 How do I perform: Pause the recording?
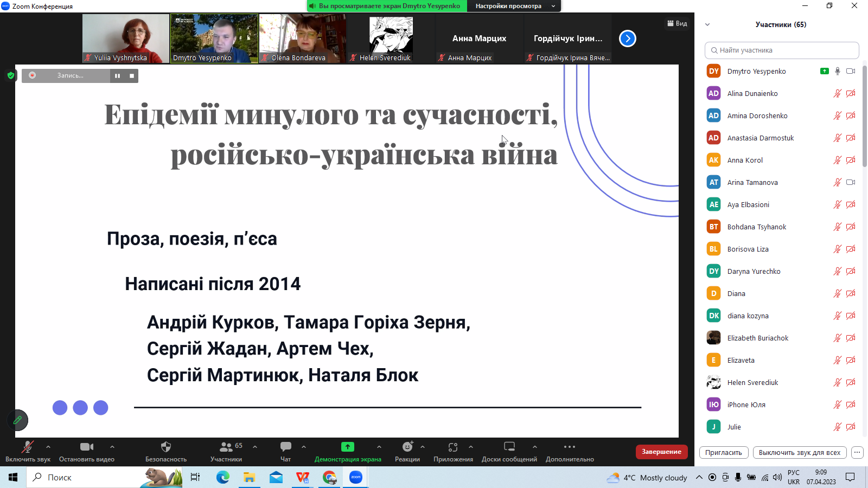pos(117,76)
